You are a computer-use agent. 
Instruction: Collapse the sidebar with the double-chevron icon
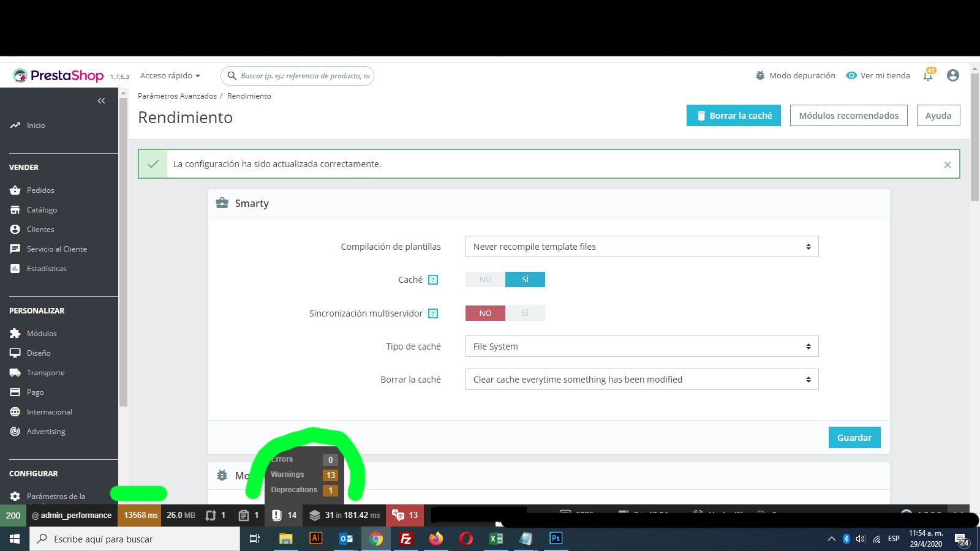(x=102, y=101)
